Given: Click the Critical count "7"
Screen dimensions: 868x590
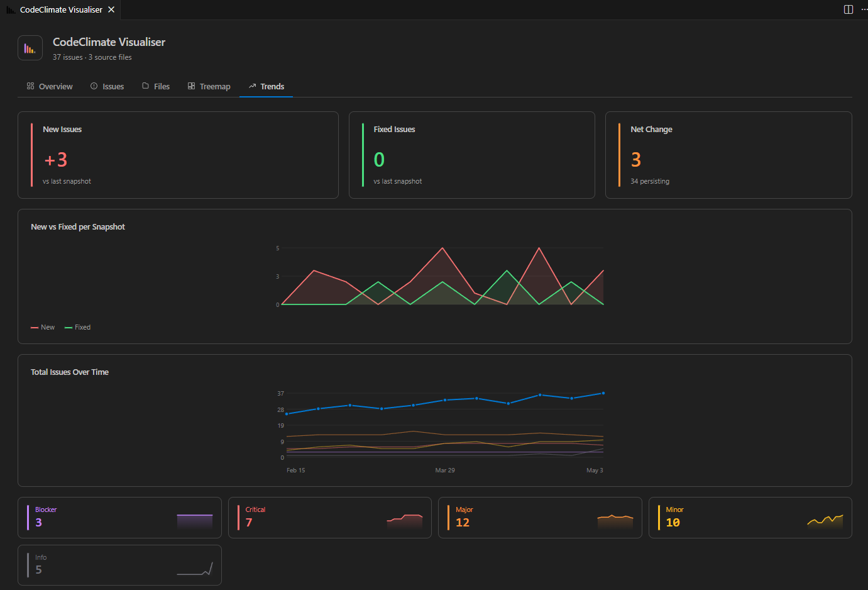Looking at the screenshot, I should click(249, 523).
